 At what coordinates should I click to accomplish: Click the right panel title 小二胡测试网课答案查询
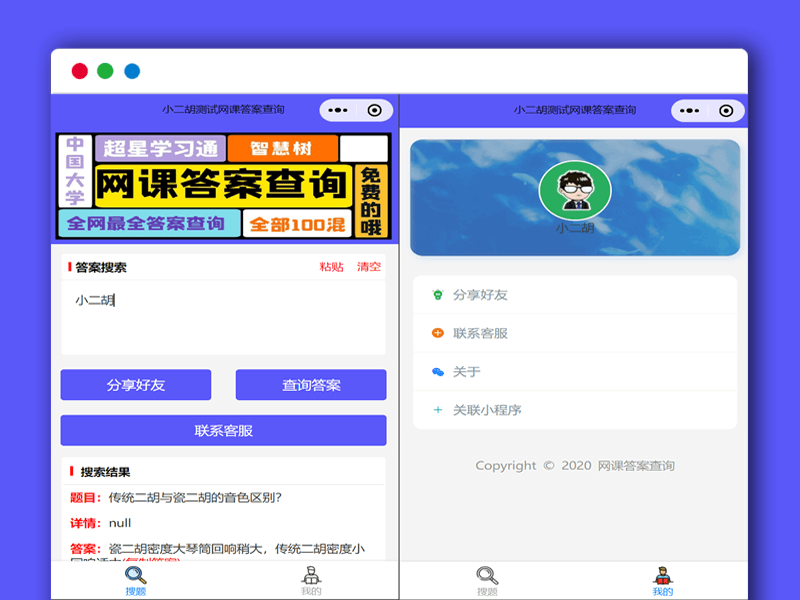coord(575,110)
